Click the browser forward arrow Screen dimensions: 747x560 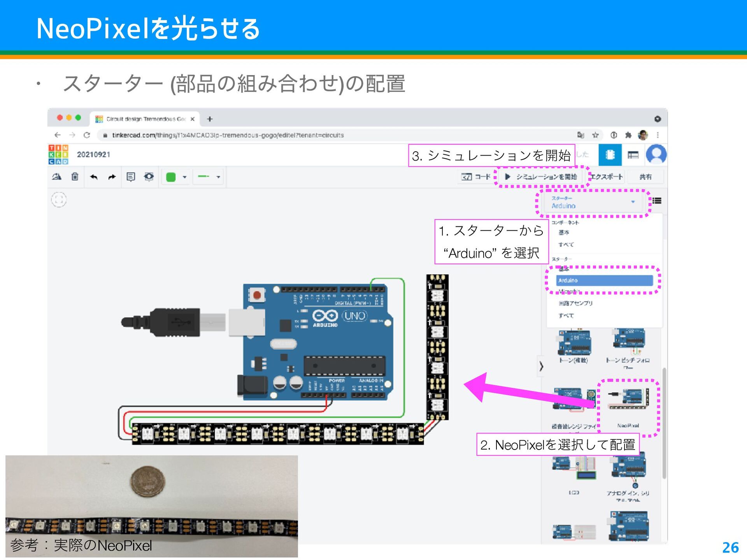coord(72,135)
